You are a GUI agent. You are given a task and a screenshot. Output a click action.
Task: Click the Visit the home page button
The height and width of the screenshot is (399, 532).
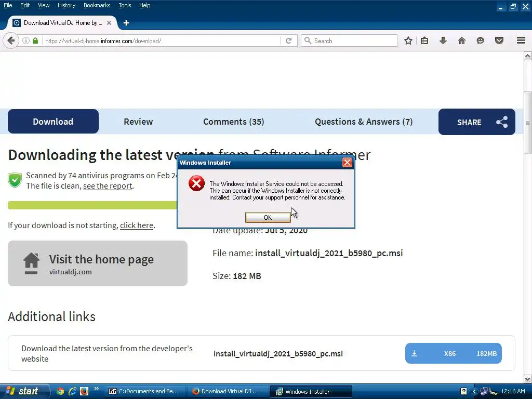(x=98, y=263)
